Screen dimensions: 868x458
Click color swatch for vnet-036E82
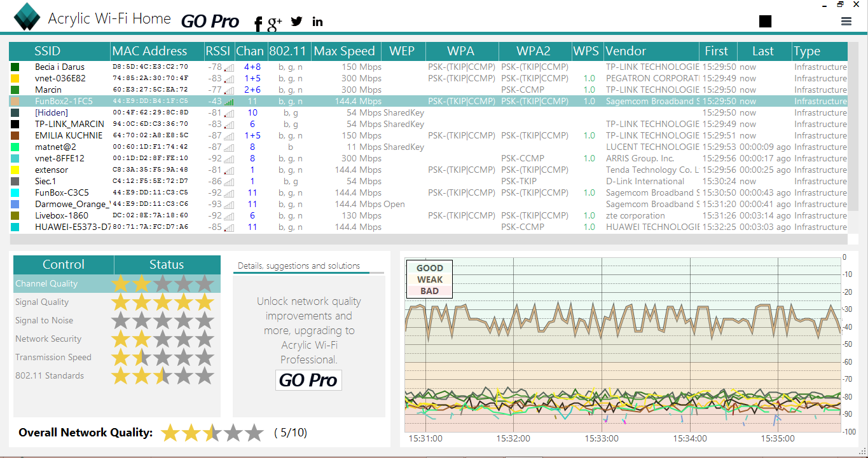15,78
